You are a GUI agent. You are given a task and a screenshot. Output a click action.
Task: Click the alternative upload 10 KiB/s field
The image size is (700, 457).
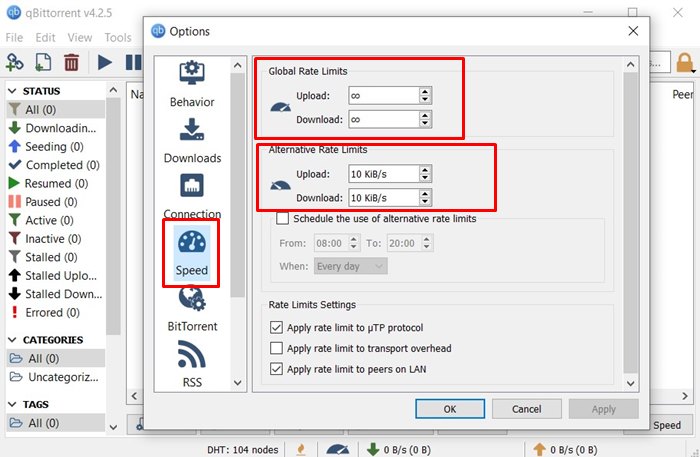click(x=384, y=174)
